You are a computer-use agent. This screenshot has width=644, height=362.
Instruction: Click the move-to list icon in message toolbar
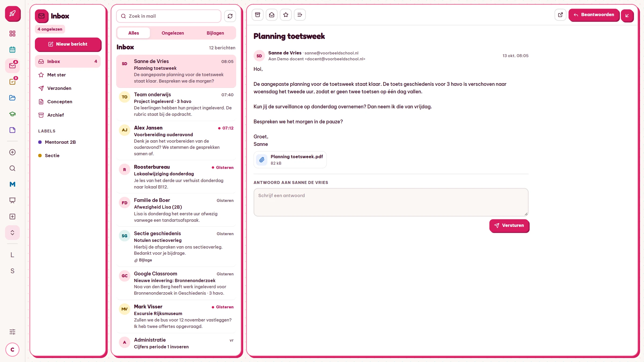[x=300, y=15]
